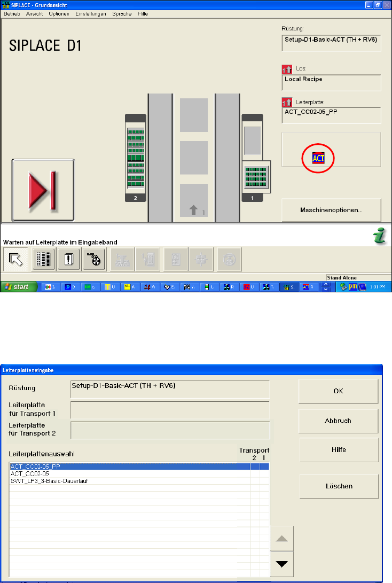Click the 'Warten auf Leiterplatte im Eingabeband' status text
Image resolution: width=392 pixels, height=583 pixels.
click(x=60, y=242)
